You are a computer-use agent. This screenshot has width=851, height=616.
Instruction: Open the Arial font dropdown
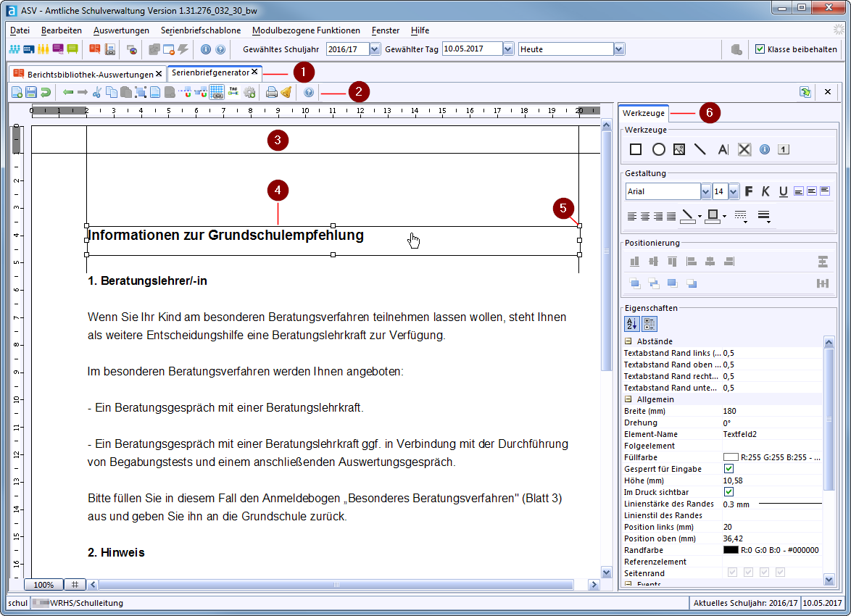[705, 191]
